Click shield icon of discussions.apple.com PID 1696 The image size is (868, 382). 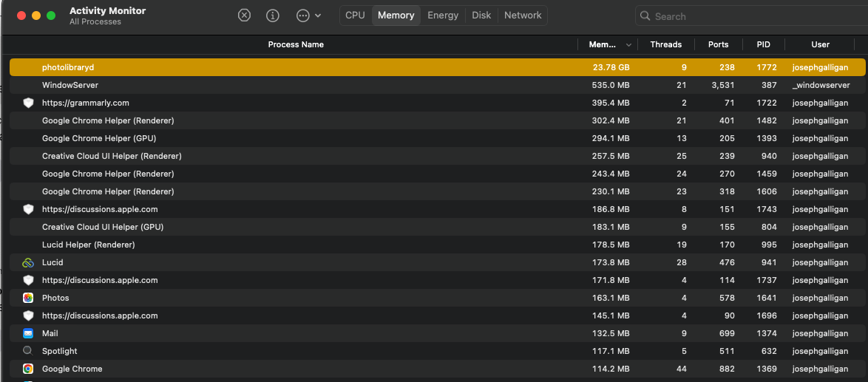click(x=28, y=316)
